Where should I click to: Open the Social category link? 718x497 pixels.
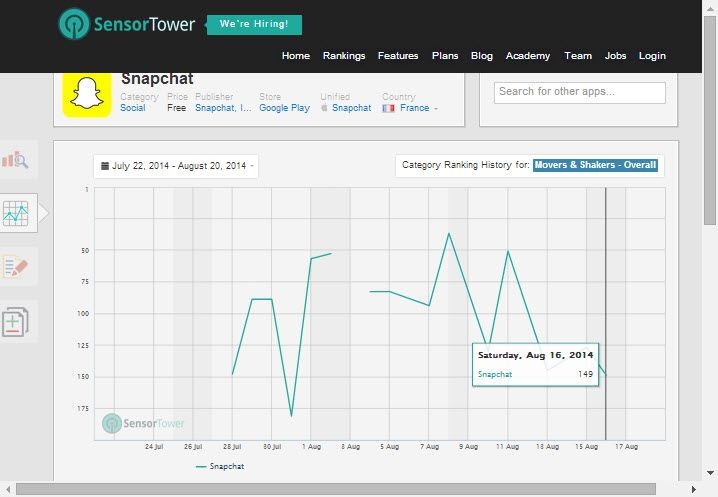133,108
